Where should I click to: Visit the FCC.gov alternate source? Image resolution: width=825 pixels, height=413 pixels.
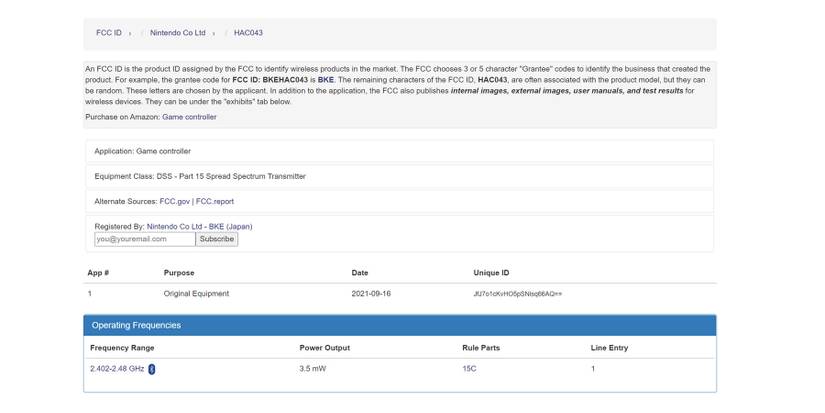[x=174, y=201]
